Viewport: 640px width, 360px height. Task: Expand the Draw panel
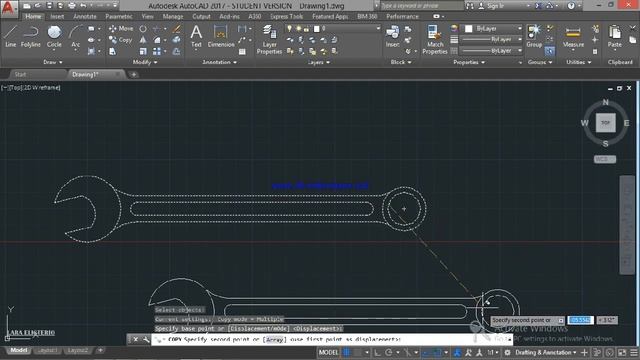[53, 62]
